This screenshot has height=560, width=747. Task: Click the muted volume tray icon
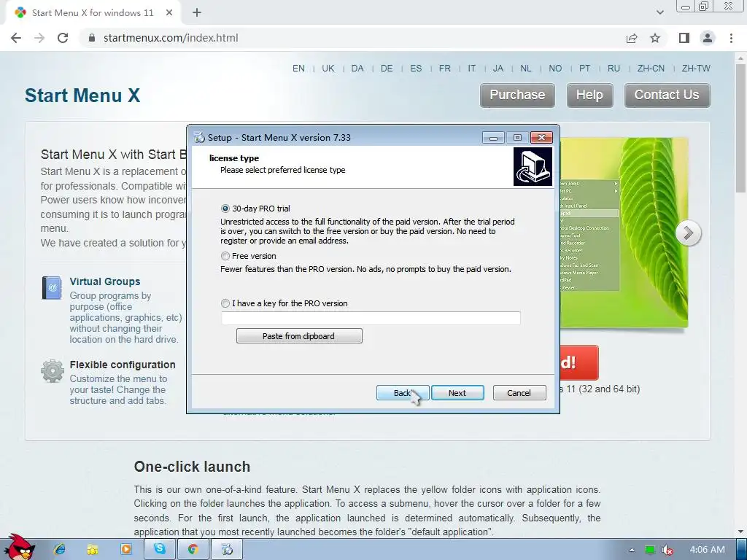tap(667, 550)
